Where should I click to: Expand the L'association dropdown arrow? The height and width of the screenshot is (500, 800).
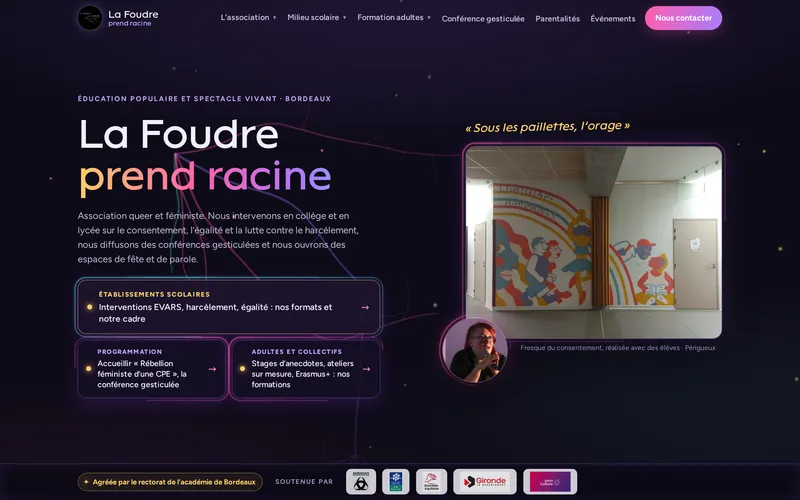[274, 18]
